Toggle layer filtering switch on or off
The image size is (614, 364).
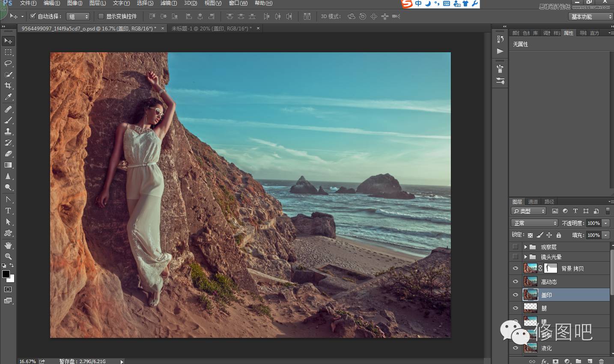pyautogui.click(x=608, y=211)
